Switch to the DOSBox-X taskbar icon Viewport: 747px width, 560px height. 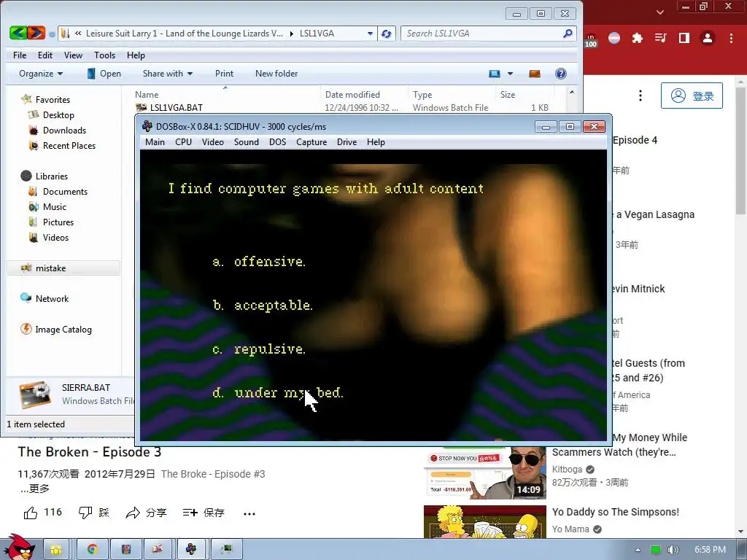(x=191, y=550)
